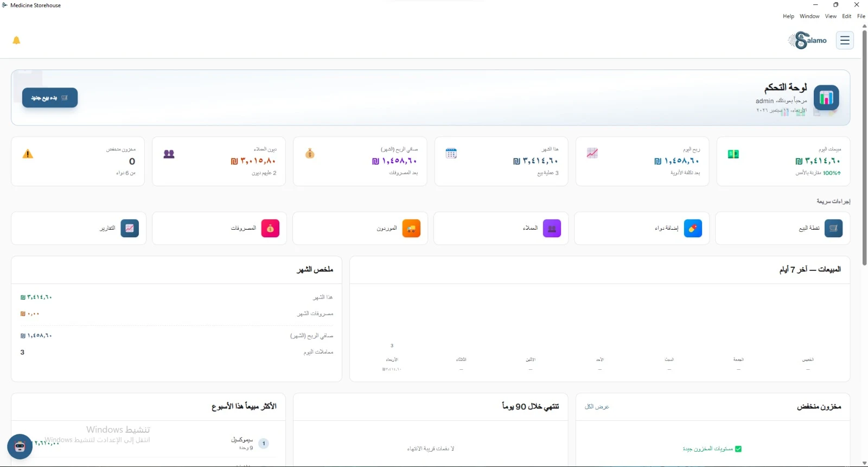Click the المبيعات — آخر 7 أيام heading
The image size is (868, 467).
coord(810,269)
